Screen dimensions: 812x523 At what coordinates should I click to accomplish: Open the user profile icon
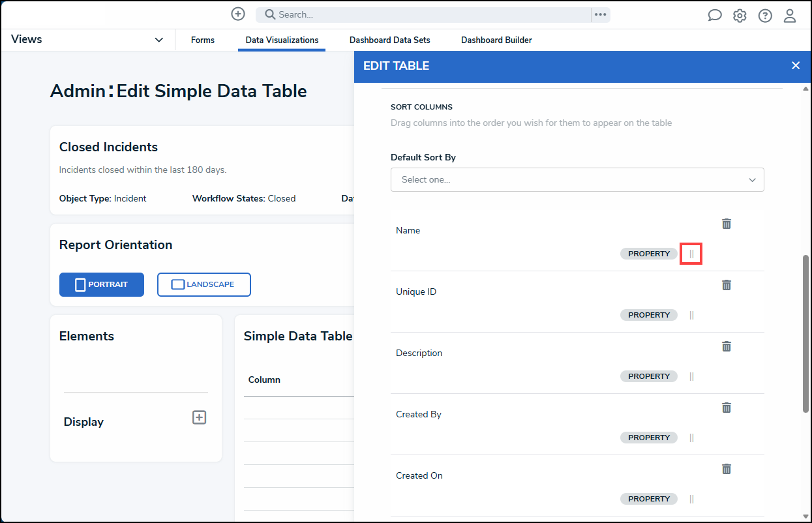[x=790, y=16]
